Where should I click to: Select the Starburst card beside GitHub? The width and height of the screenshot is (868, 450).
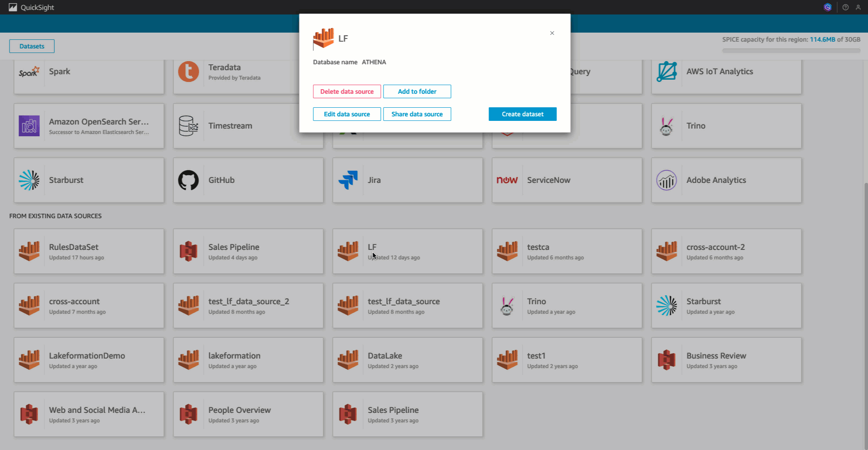pyautogui.click(x=89, y=180)
